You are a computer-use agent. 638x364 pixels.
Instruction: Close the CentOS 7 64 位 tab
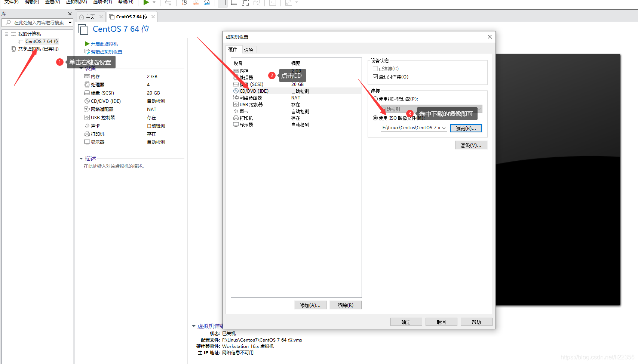(153, 17)
